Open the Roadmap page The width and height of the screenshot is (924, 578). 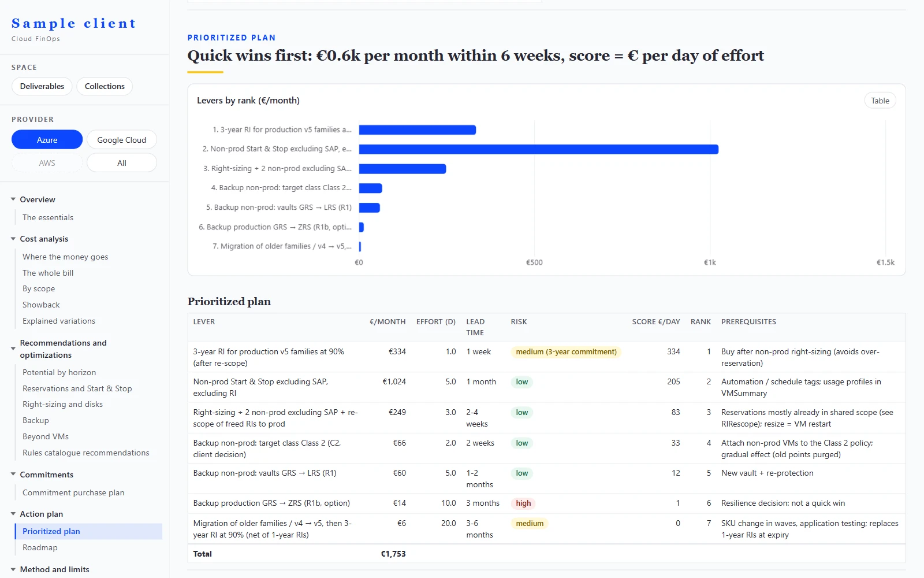pyautogui.click(x=40, y=547)
